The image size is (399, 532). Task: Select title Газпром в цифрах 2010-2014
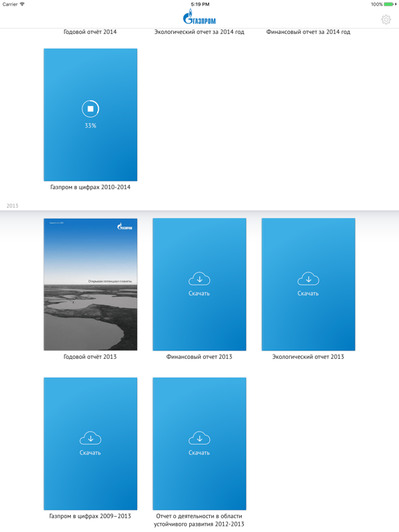(90, 187)
